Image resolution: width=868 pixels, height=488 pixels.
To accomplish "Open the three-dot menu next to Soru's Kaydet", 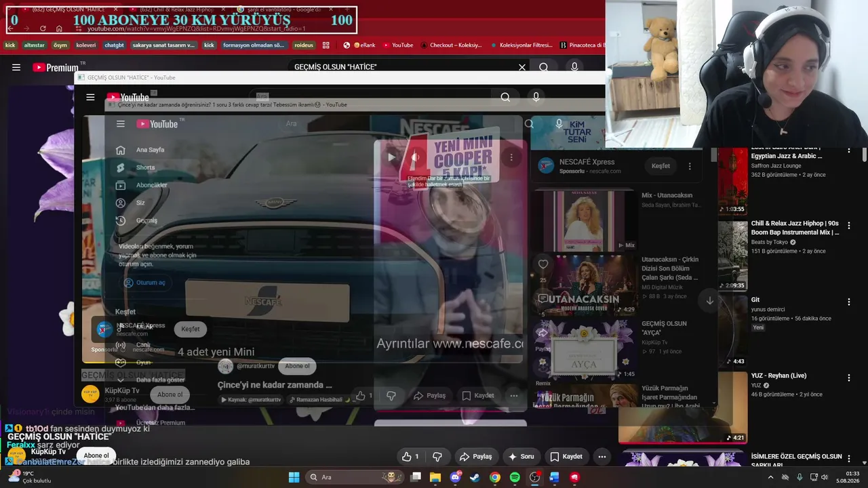I will pyautogui.click(x=602, y=457).
